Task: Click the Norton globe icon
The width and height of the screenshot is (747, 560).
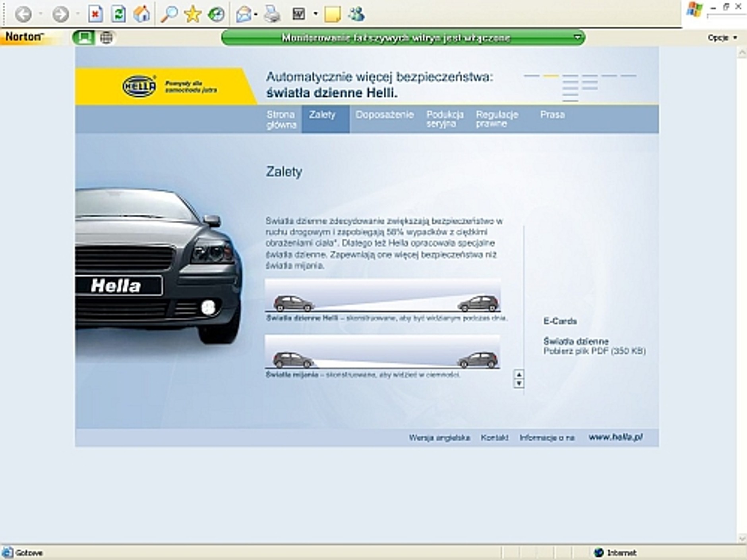Action: [x=106, y=38]
